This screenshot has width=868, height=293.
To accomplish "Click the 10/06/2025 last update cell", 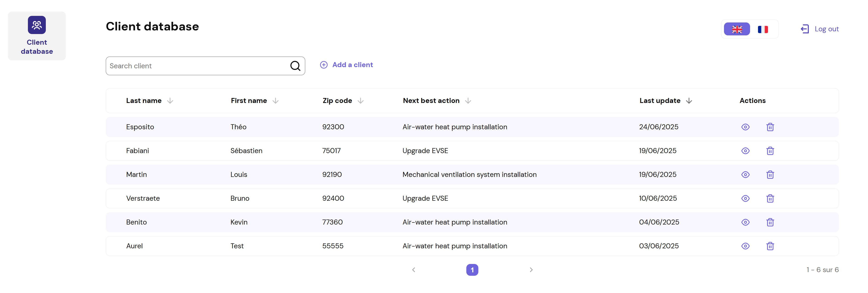I will [x=658, y=199].
